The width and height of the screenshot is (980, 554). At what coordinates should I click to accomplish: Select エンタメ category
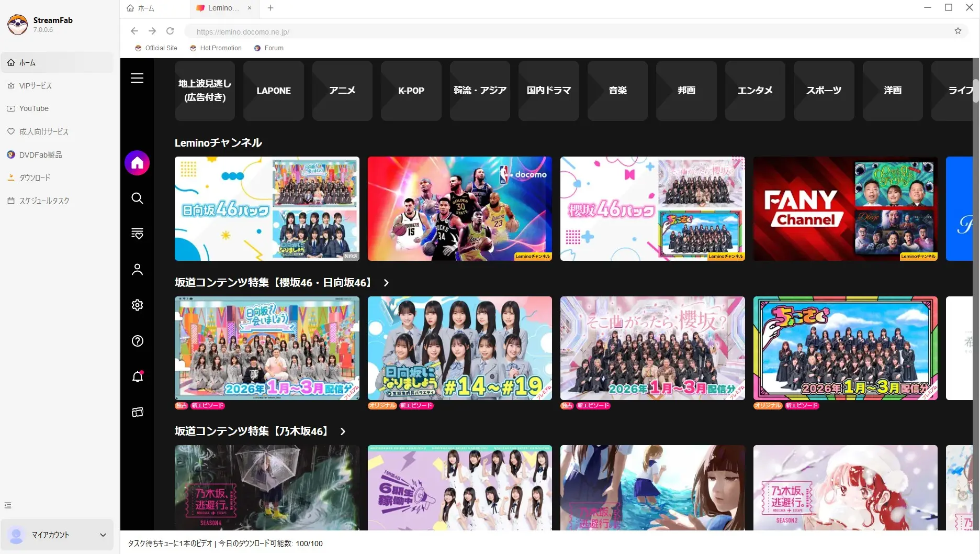click(755, 91)
